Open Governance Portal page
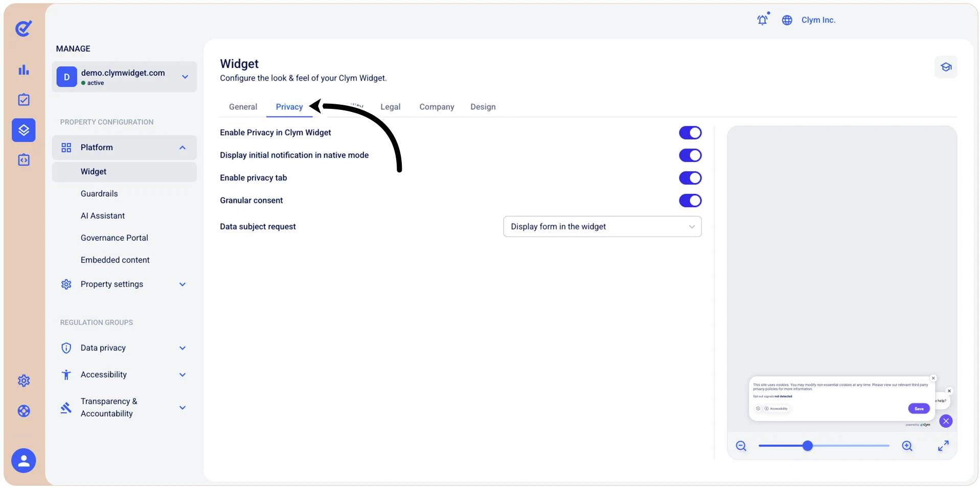The width and height of the screenshot is (980, 488). (x=115, y=238)
